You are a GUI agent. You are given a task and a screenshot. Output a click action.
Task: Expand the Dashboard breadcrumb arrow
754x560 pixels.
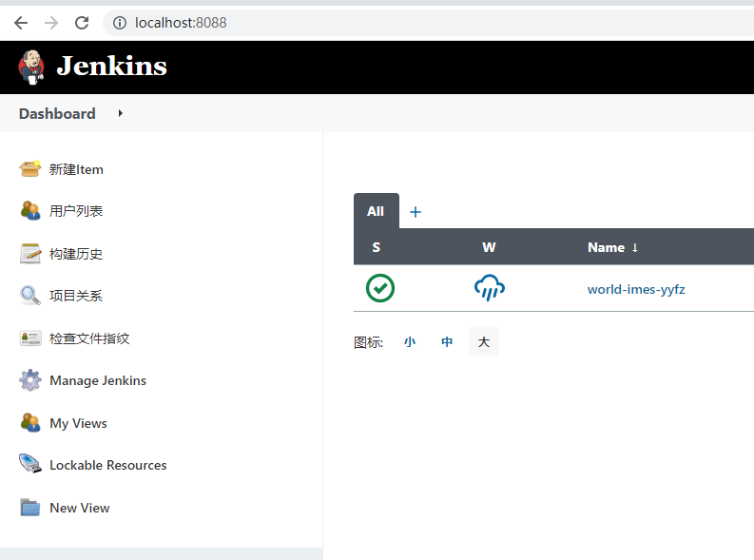point(120,113)
